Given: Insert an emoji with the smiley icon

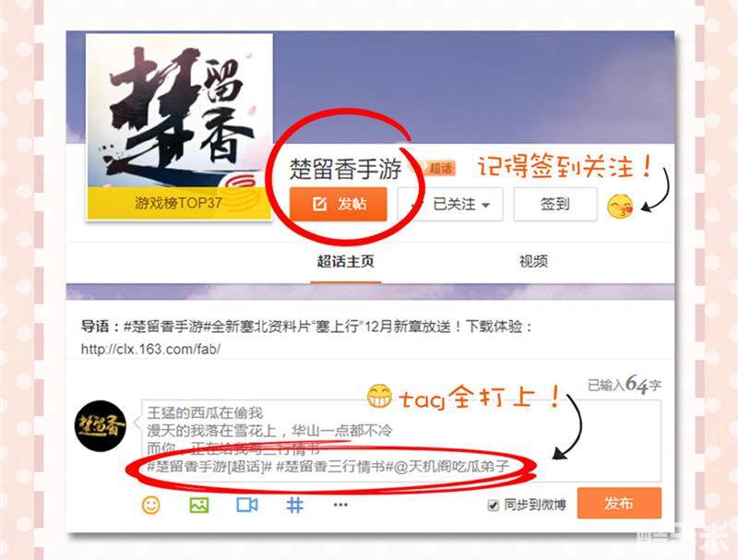Looking at the screenshot, I should (x=150, y=505).
